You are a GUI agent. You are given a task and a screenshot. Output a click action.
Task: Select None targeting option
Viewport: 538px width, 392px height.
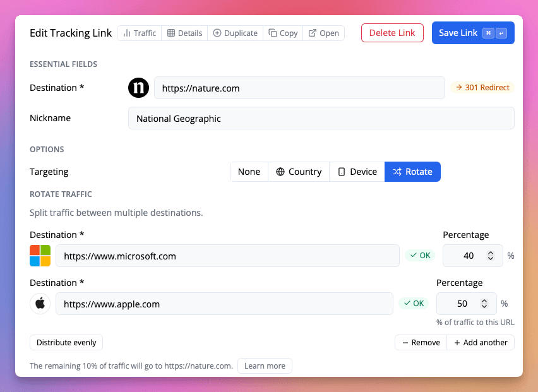pos(249,172)
